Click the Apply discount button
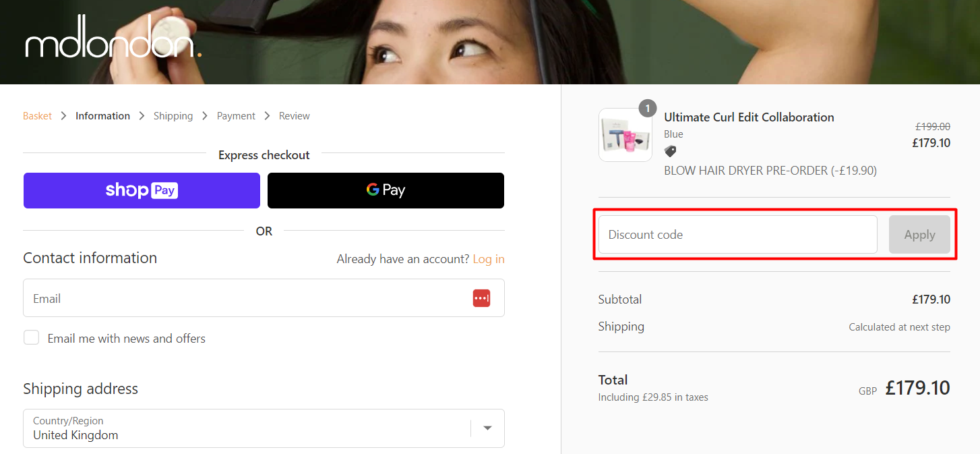980x454 pixels. point(919,235)
